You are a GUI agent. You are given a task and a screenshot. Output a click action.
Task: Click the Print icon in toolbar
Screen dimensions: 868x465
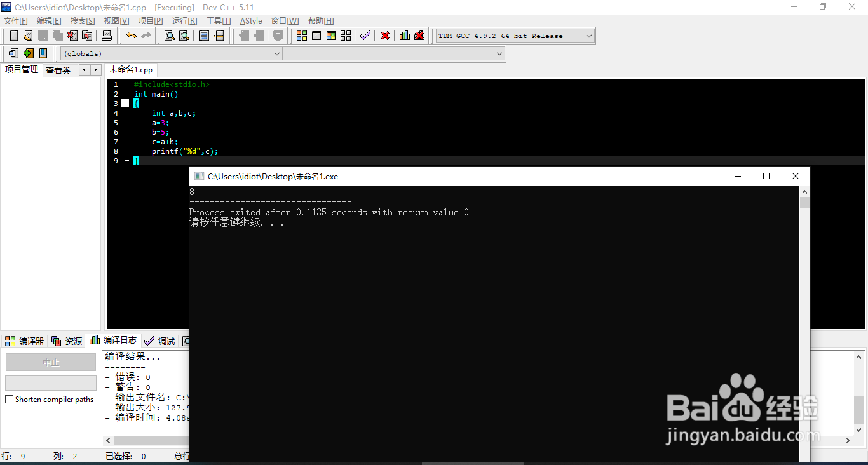tap(107, 36)
